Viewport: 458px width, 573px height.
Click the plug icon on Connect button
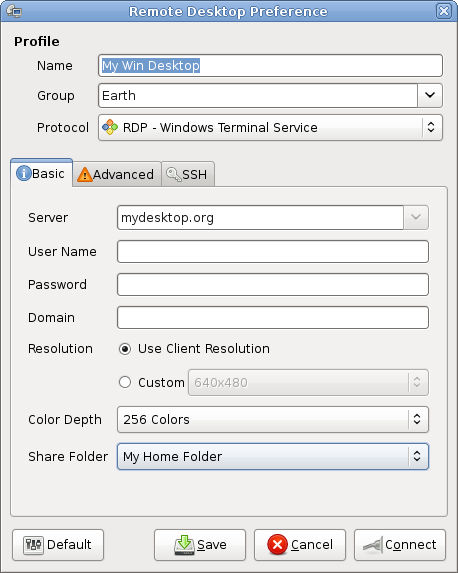click(x=373, y=545)
